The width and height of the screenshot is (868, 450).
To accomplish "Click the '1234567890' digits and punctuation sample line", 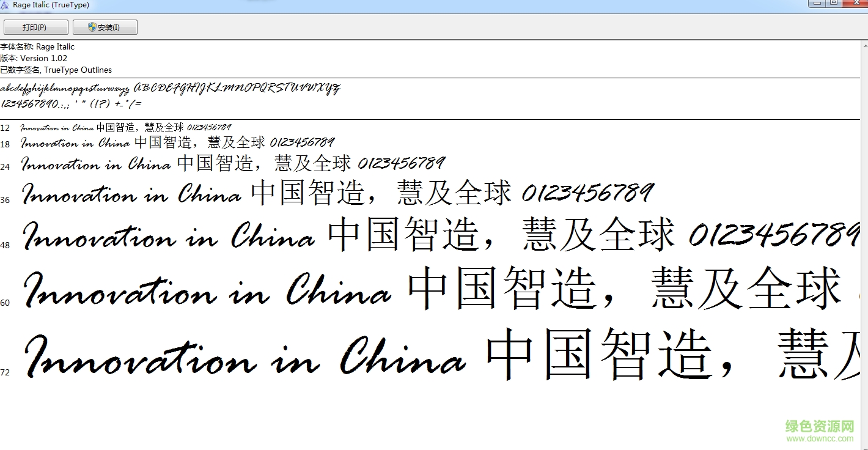I will pyautogui.click(x=71, y=104).
